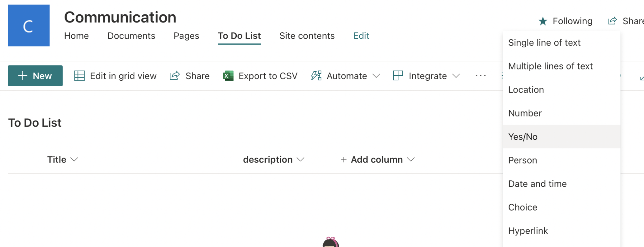The width and height of the screenshot is (644, 247).
Task: Click the Automate flow icon
Action: [316, 76]
